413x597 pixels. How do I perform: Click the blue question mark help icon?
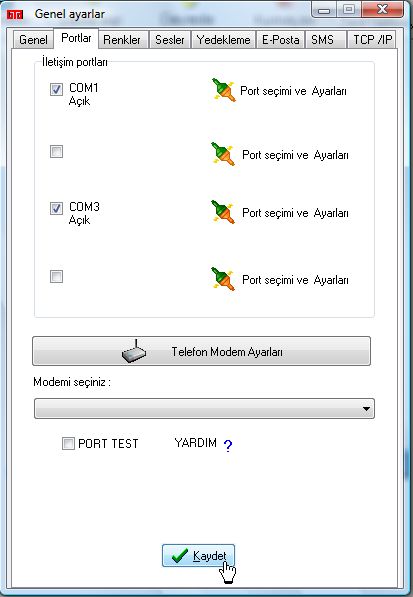(x=228, y=445)
